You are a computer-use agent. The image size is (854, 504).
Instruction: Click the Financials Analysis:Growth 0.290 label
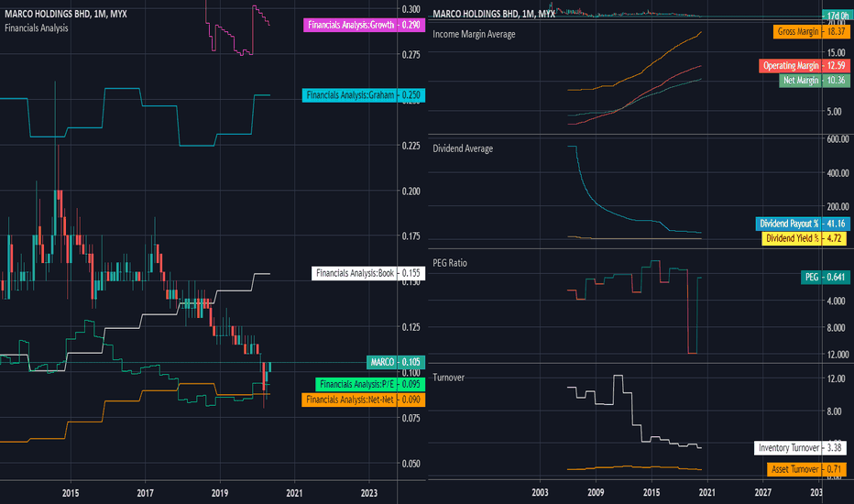[364, 25]
